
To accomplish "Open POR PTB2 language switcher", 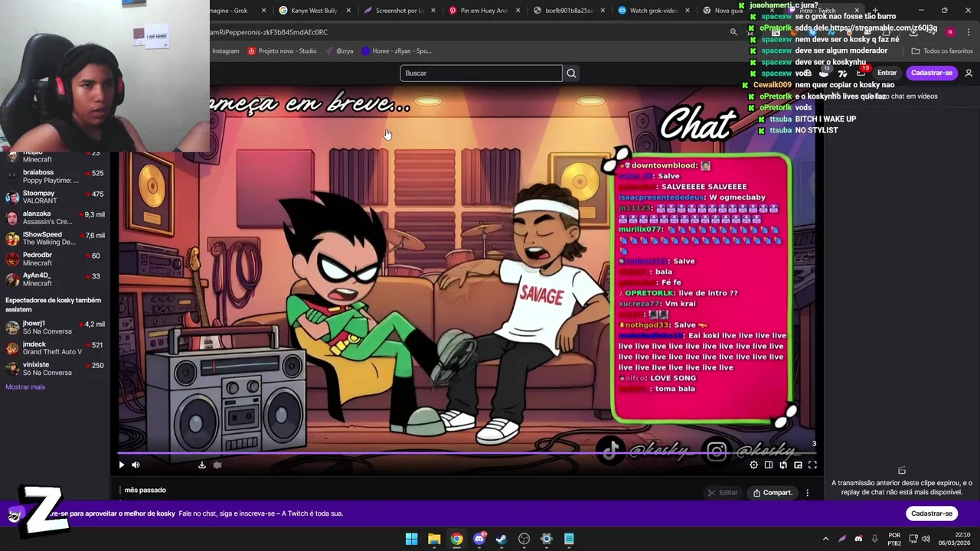I will click(x=894, y=539).
